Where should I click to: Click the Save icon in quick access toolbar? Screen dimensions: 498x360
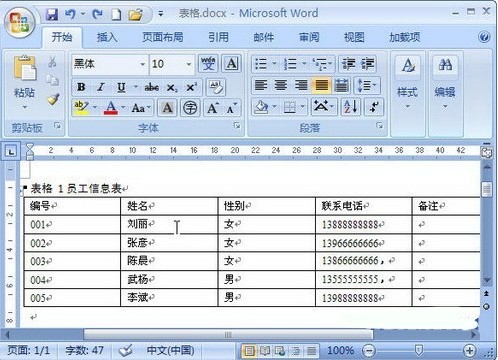[x=52, y=14]
